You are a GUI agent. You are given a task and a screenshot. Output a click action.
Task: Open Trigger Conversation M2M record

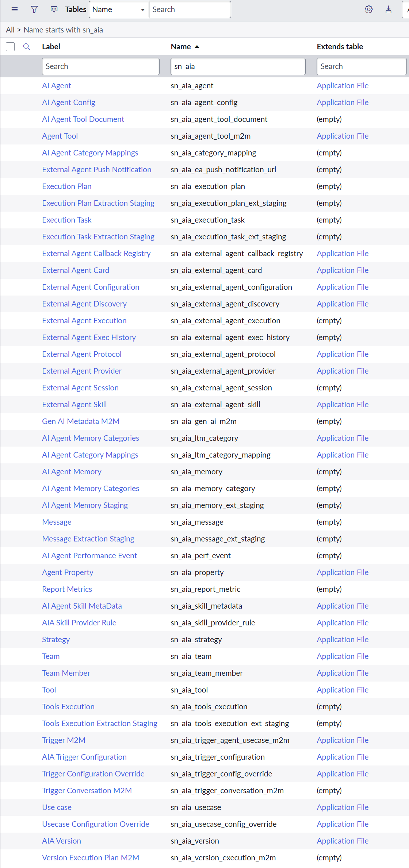pos(87,791)
